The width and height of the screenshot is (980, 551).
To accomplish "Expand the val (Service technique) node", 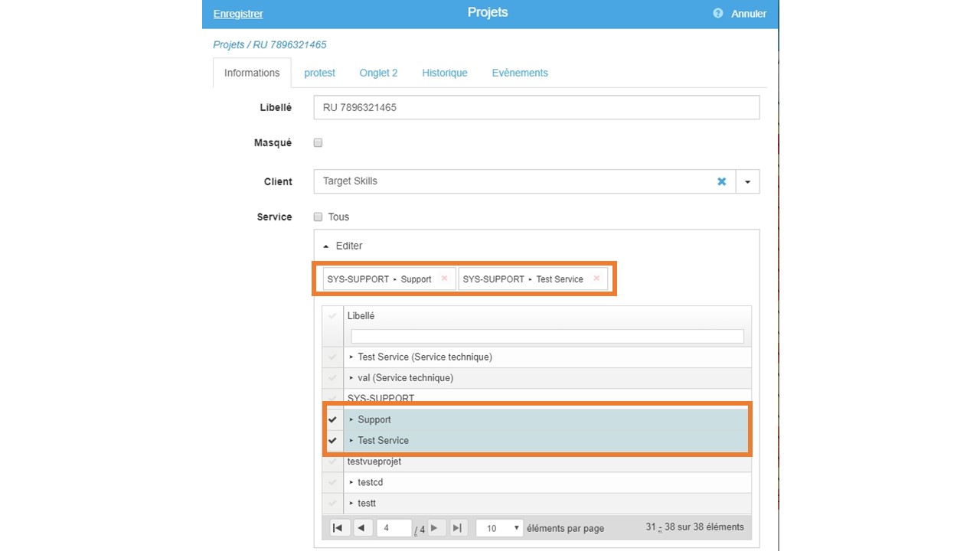I will coord(351,378).
